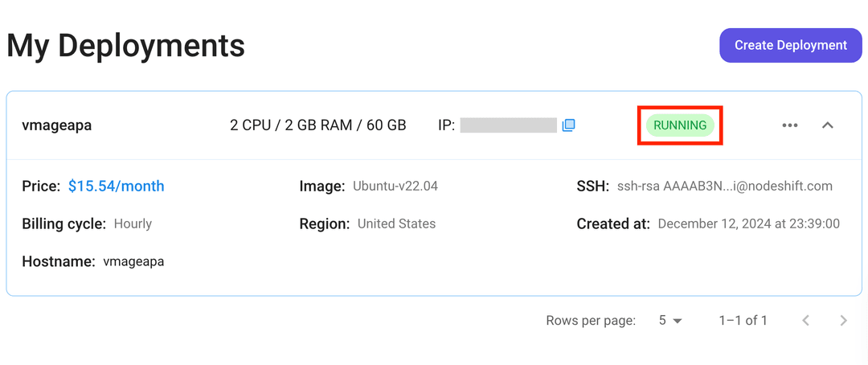
Task: Open the Rows per page dropdown
Action: pos(669,321)
